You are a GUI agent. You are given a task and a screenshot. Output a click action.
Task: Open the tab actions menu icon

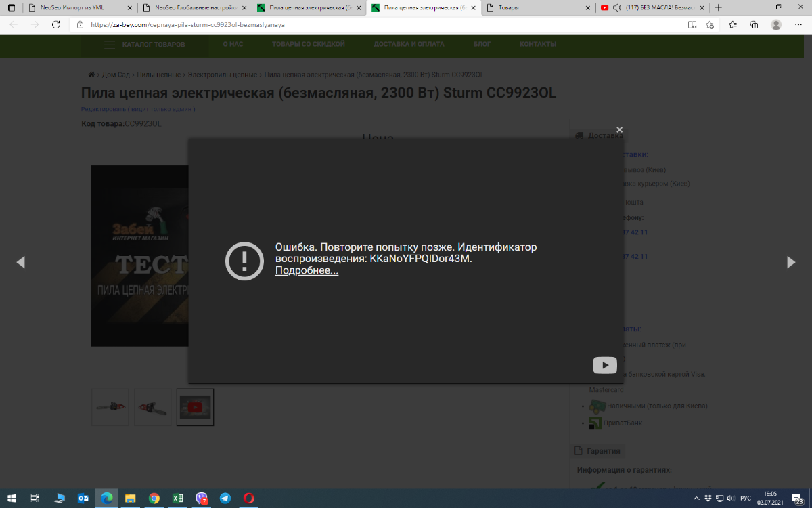[x=11, y=7]
